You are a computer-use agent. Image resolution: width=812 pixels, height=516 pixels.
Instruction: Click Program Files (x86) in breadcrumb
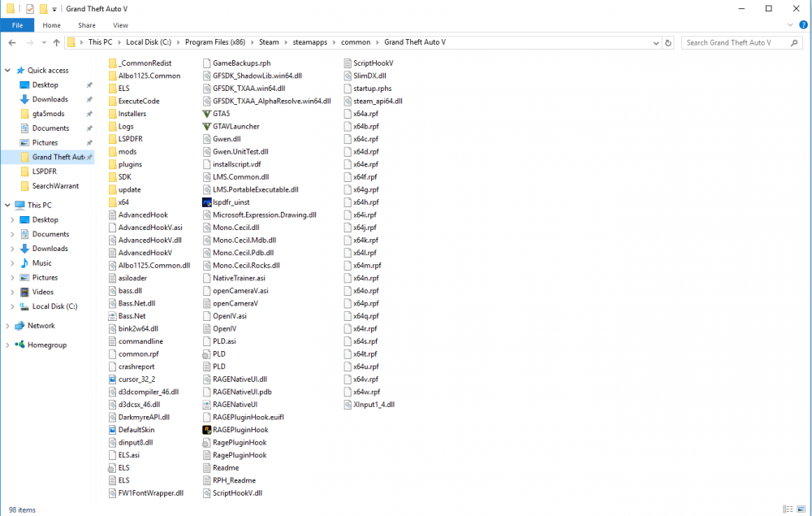coord(215,42)
